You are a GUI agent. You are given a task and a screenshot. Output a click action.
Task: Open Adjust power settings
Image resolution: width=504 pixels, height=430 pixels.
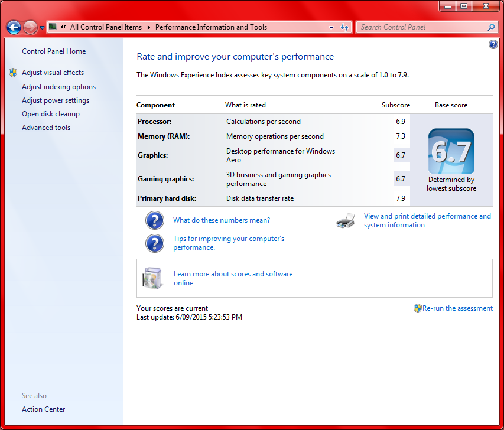(56, 100)
